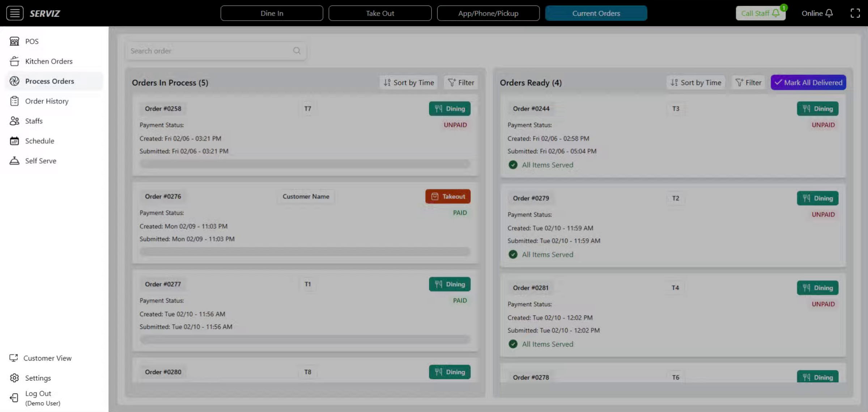
Task: Sort Orders Ready by time
Action: [x=695, y=83]
